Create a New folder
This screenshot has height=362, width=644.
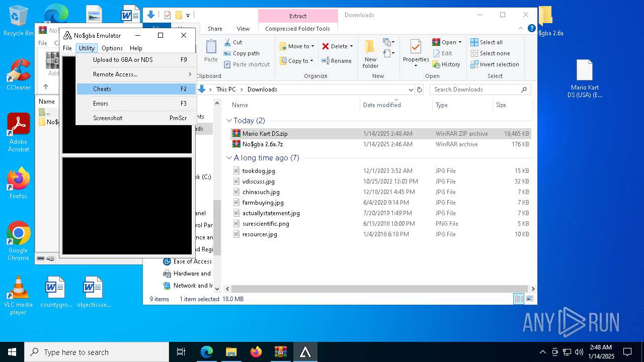click(x=370, y=54)
